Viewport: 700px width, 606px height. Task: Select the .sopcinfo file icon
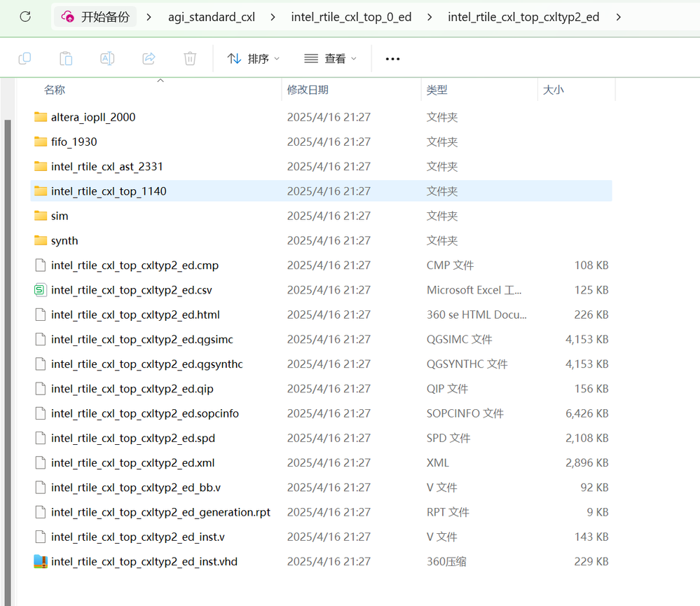(x=41, y=413)
